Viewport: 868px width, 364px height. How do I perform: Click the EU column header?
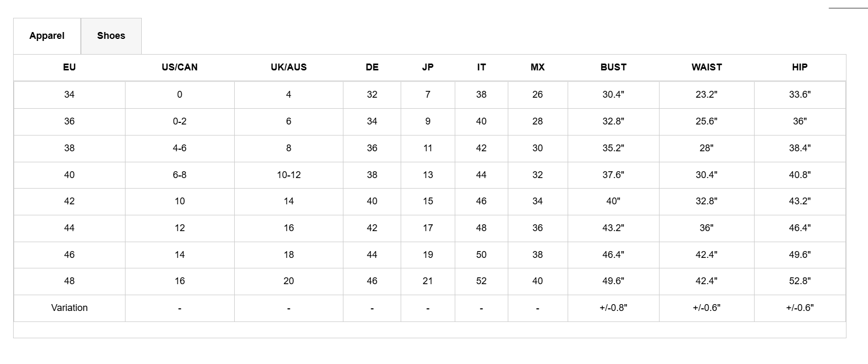coord(69,67)
